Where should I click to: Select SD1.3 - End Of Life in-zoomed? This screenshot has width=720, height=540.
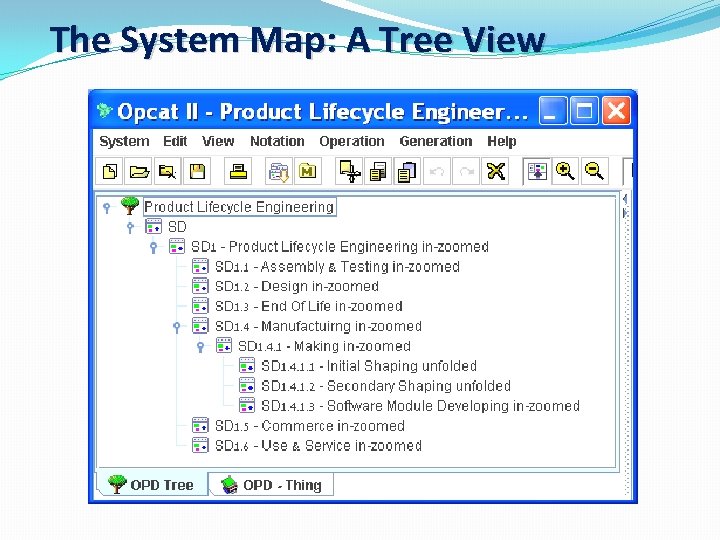coord(309,306)
